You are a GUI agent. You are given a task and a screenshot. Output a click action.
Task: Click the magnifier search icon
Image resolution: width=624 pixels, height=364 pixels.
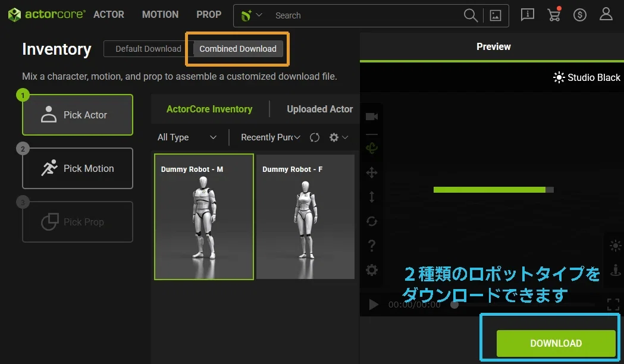[471, 15]
